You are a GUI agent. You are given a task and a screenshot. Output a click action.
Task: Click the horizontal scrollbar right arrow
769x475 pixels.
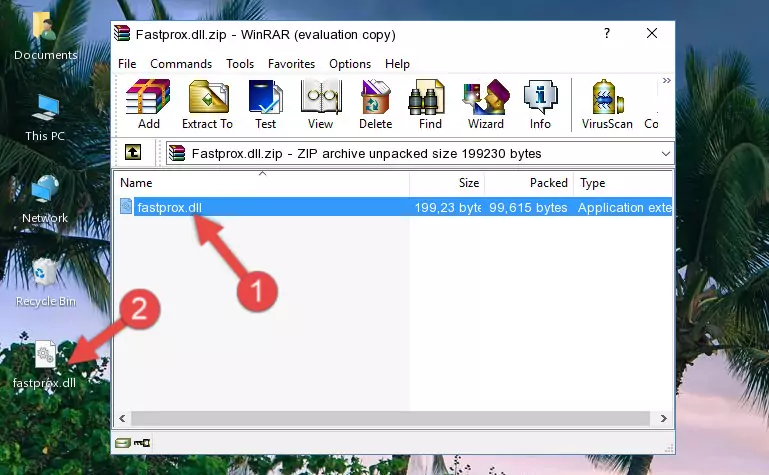664,418
